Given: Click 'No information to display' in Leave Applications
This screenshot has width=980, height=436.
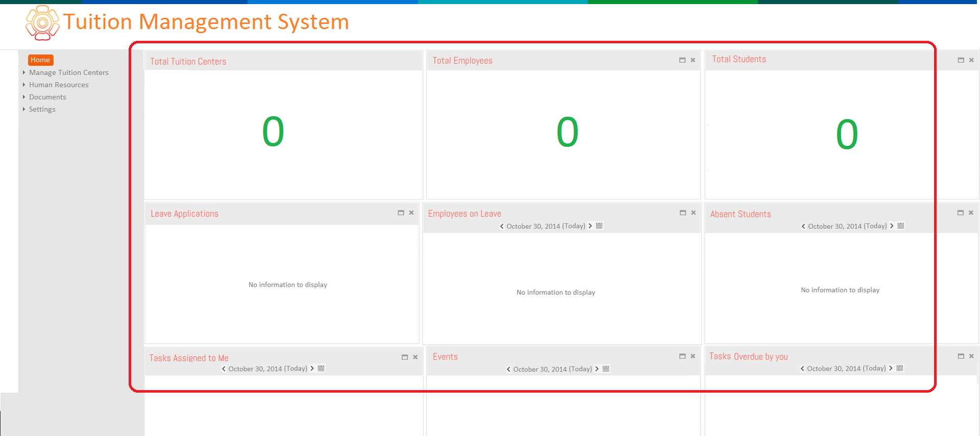Looking at the screenshot, I should (x=288, y=285).
